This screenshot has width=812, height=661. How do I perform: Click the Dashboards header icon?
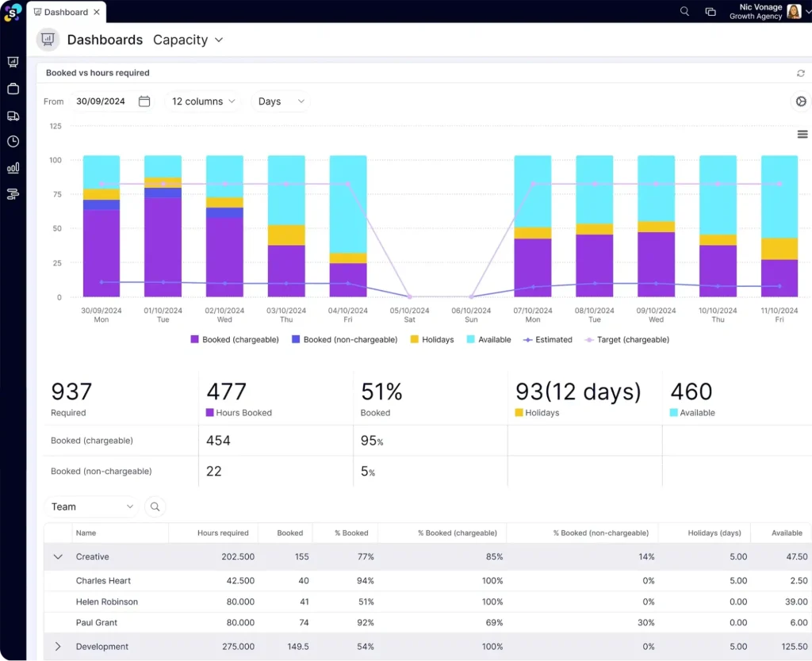coord(48,40)
